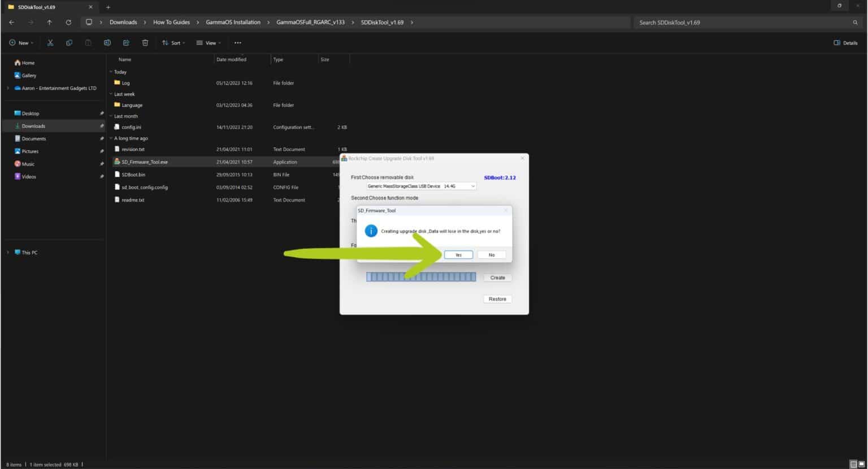868x469 pixels.
Task: Open the Sort dropdown
Action: point(173,42)
